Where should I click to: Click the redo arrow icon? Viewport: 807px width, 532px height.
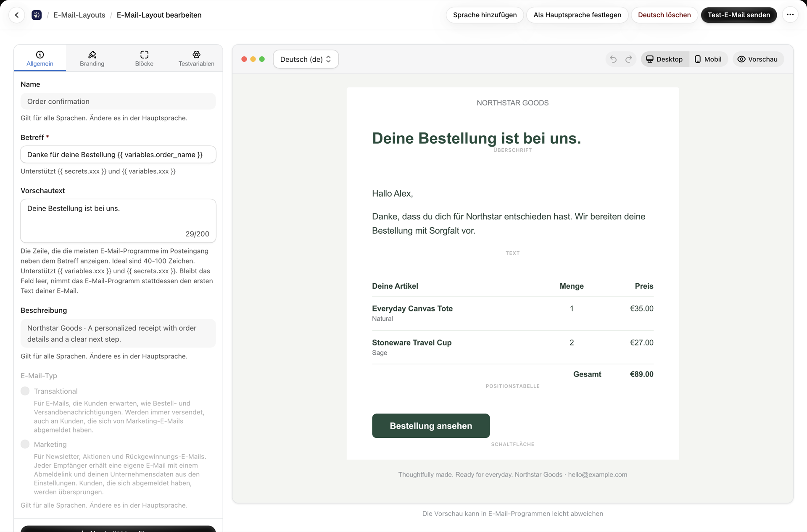629,59
